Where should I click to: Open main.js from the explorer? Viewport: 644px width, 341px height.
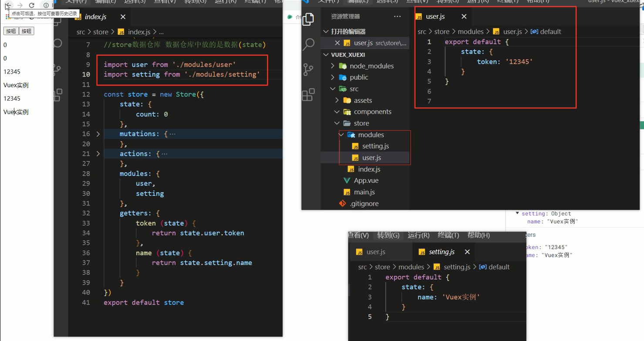pos(364,192)
